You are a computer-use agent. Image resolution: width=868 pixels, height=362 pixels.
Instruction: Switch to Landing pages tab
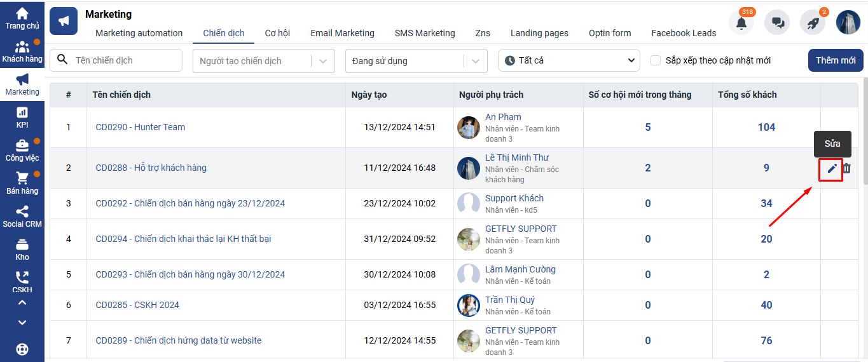(539, 33)
